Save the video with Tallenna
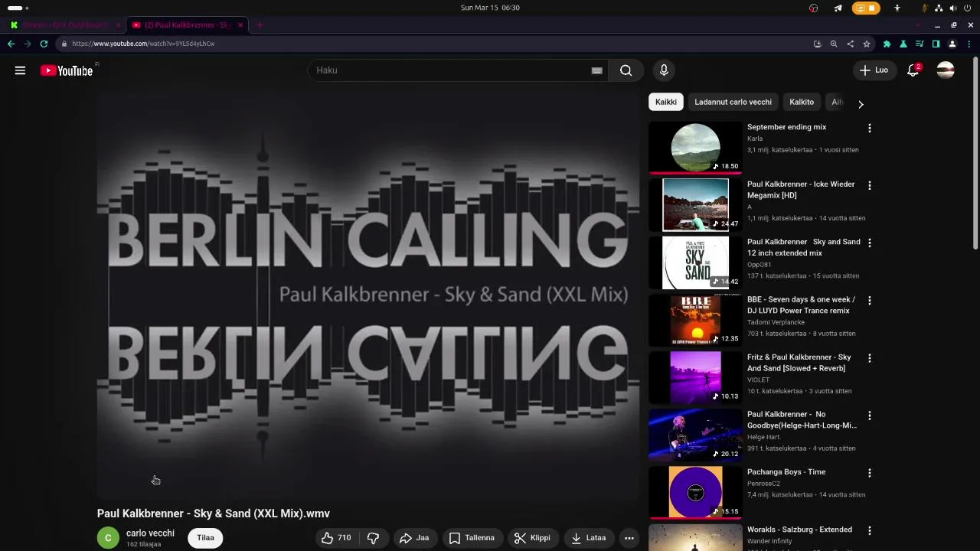This screenshot has width=980, height=551. [x=472, y=538]
